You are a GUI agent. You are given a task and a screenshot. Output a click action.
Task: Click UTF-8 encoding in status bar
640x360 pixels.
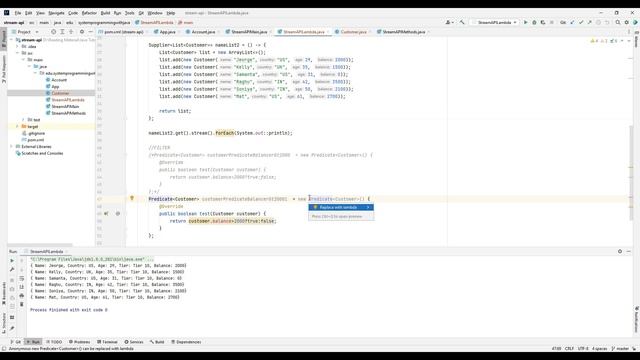tap(583, 349)
